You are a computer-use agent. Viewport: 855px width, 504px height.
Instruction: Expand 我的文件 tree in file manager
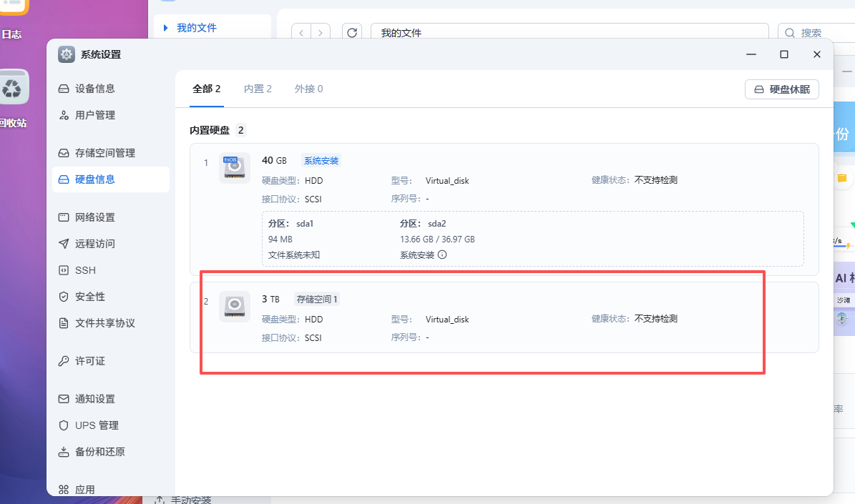point(166,28)
